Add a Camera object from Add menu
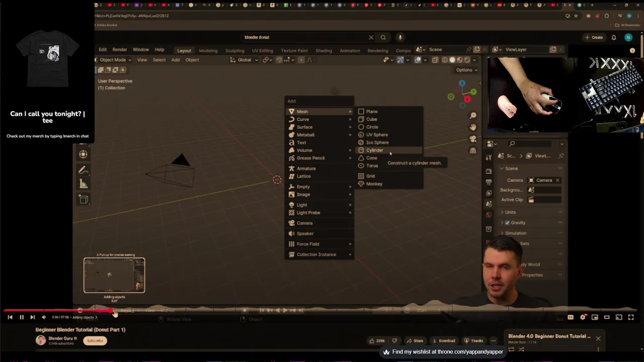 pos(319,223)
